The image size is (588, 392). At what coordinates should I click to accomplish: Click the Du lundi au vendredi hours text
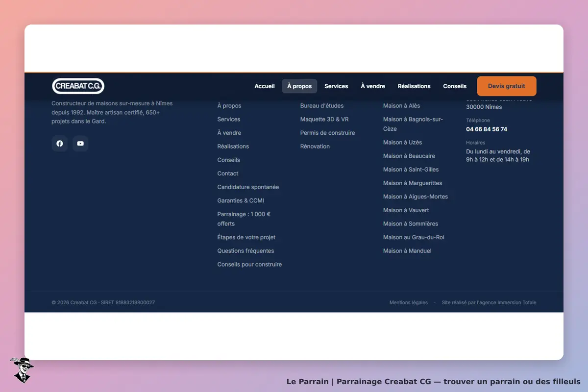point(498,156)
